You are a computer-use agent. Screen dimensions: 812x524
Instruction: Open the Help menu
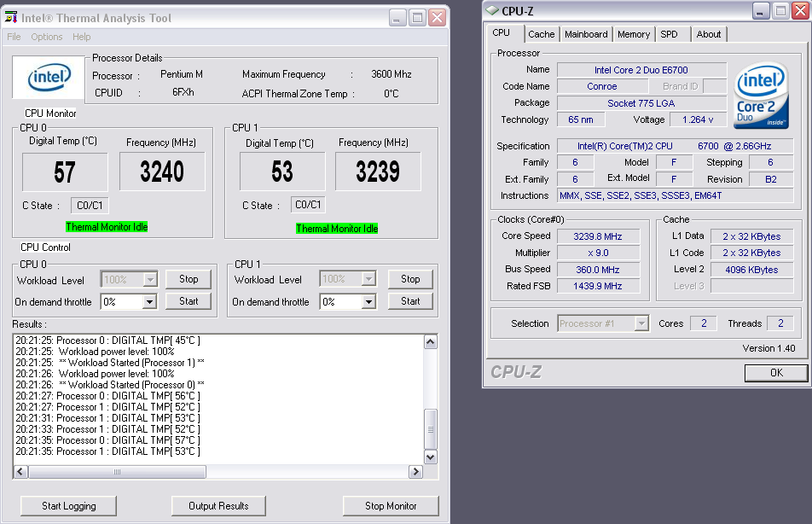[81, 37]
